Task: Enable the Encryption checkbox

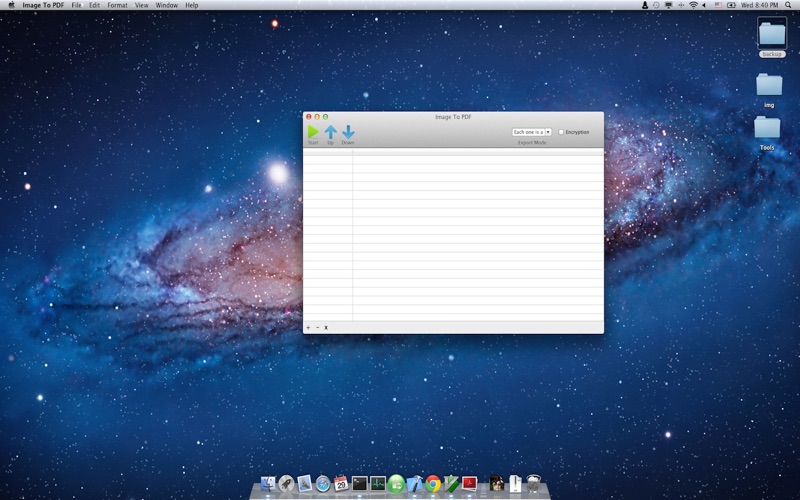Action: click(x=561, y=132)
